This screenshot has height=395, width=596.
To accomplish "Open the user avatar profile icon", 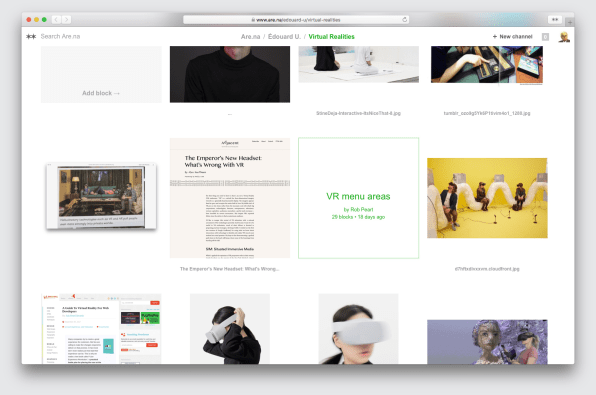I will click(564, 37).
